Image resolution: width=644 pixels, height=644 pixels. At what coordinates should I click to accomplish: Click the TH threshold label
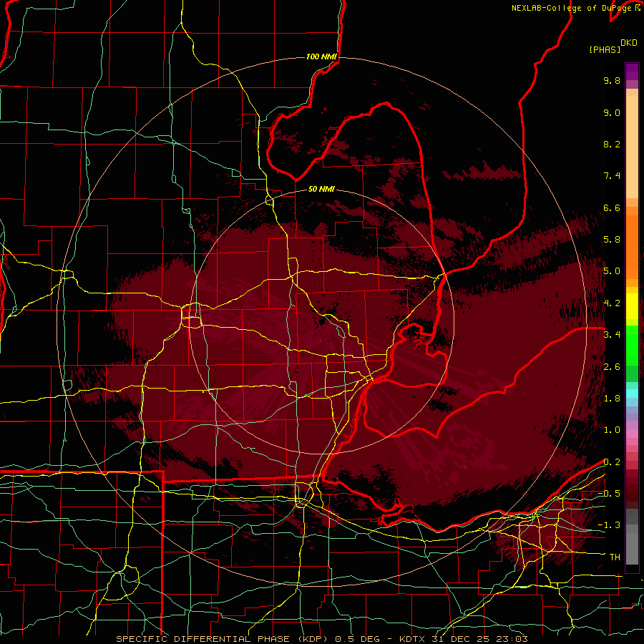click(x=615, y=557)
